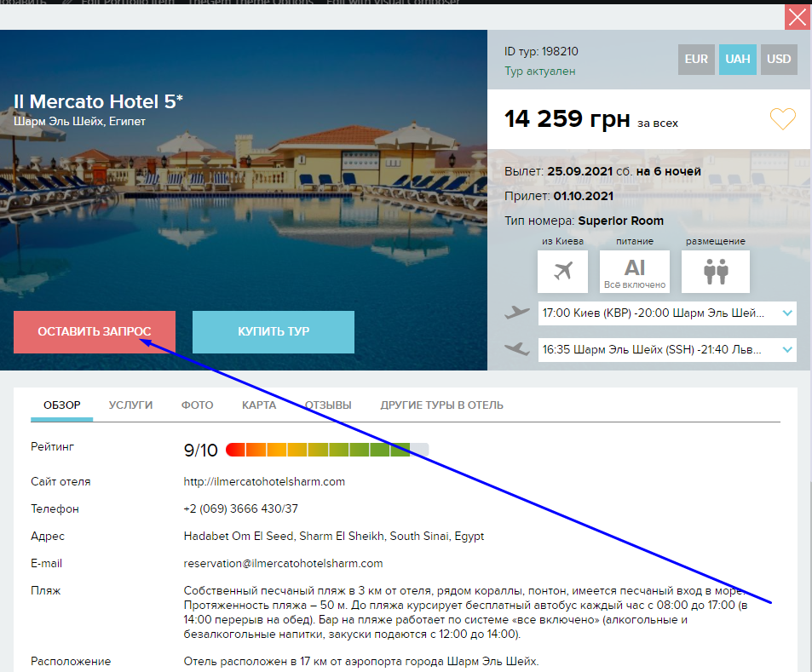812x672 pixels.
Task: Click the 'ID тур: 198210' text
Action: point(541,51)
